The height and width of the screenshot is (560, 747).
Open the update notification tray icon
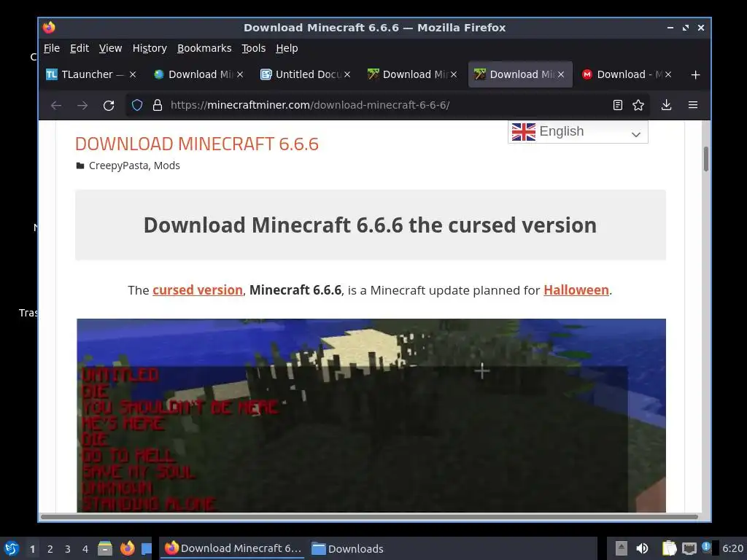click(706, 547)
